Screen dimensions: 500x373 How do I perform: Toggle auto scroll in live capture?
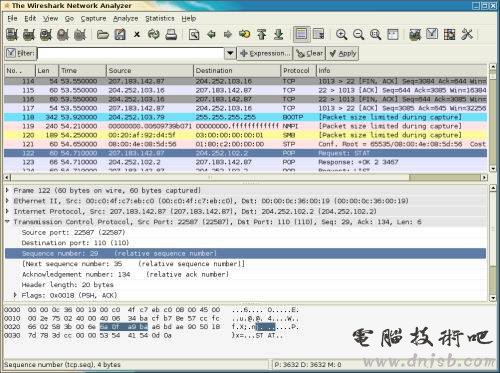coord(319,34)
